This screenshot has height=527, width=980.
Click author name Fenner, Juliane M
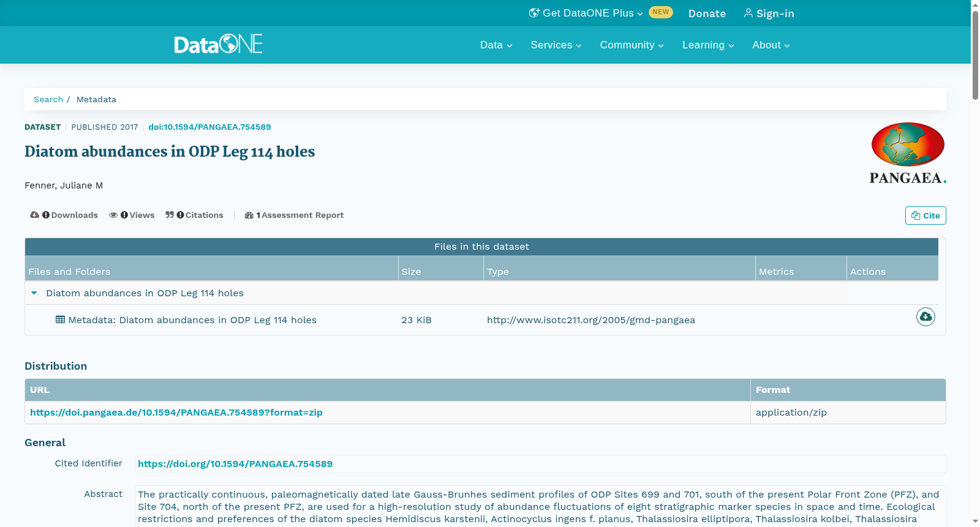(x=64, y=185)
